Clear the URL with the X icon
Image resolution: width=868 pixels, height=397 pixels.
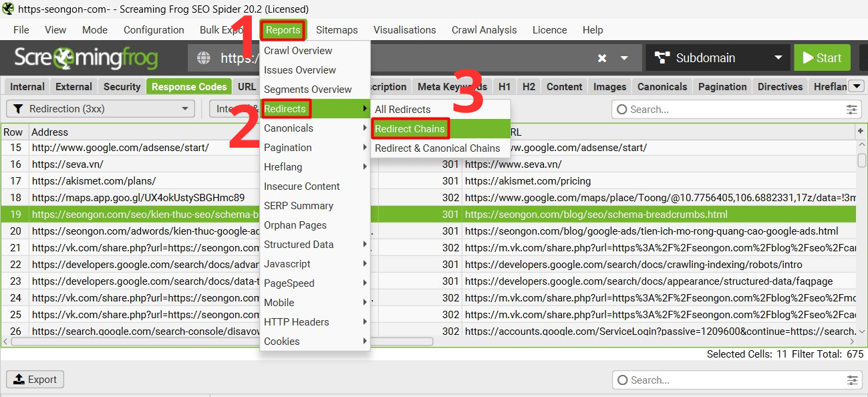[x=602, y=58]
